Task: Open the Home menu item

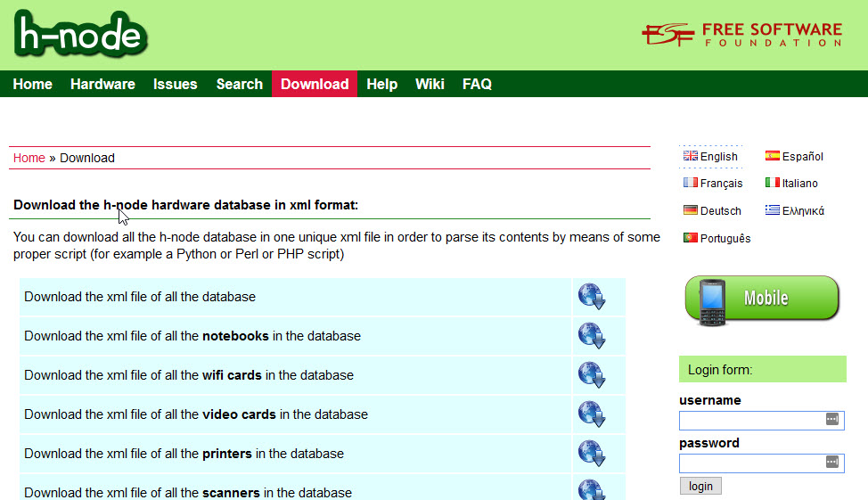Action: 33,84
